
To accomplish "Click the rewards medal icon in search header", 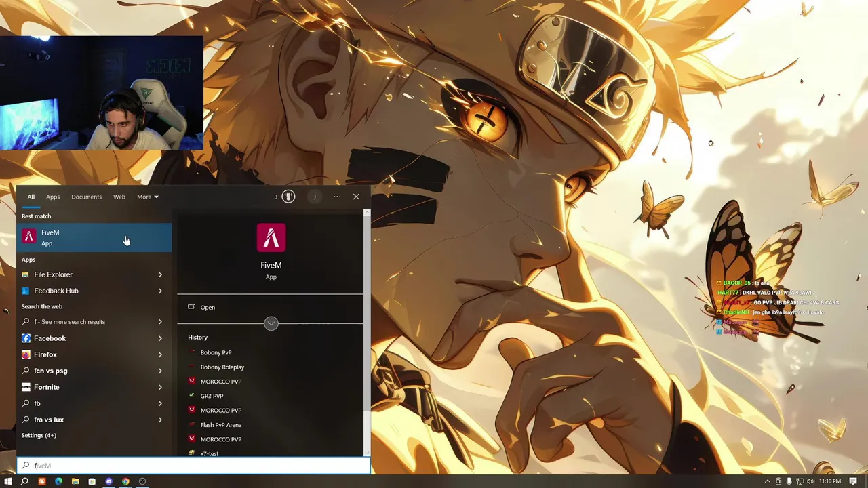I will pos(288,197).
